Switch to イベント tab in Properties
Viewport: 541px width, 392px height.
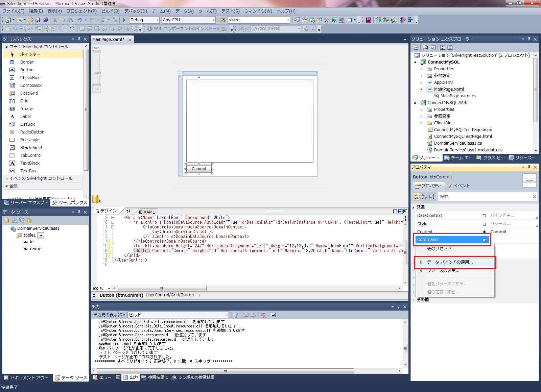point(459,186)
